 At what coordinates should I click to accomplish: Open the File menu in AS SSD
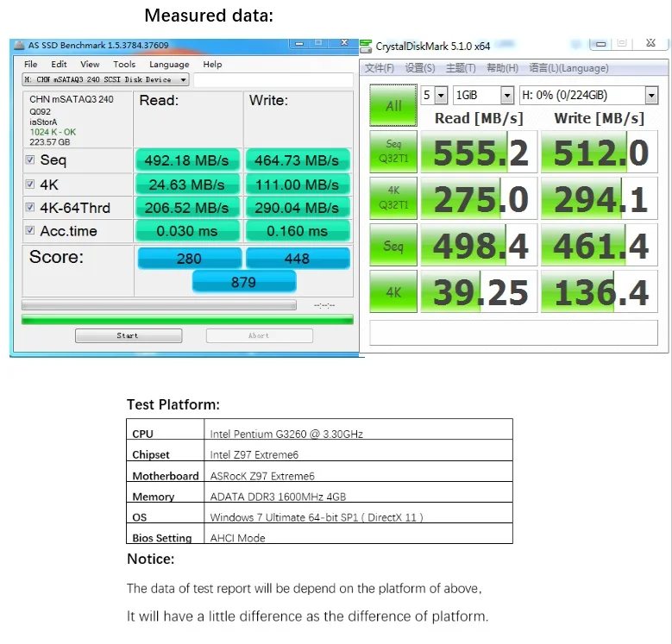(x=30, y=65)
